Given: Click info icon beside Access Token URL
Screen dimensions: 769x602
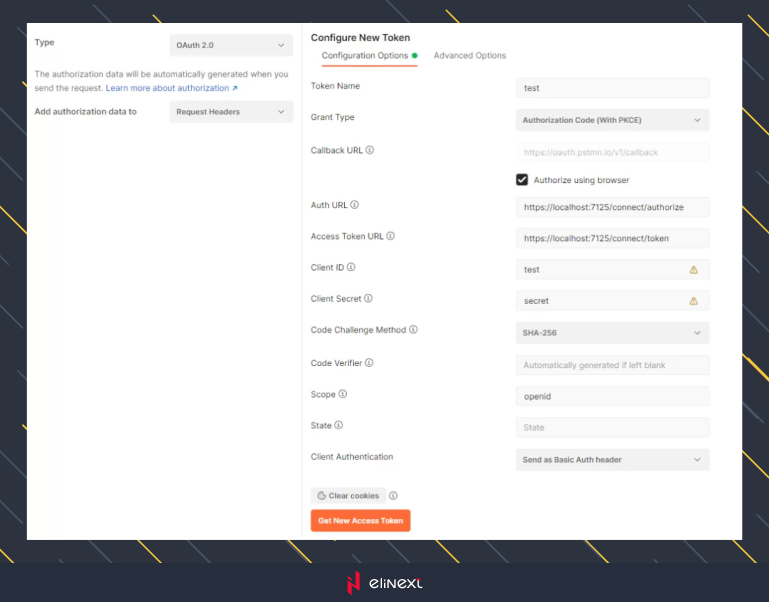Looking at the screenshot, I should click(391, 236).
